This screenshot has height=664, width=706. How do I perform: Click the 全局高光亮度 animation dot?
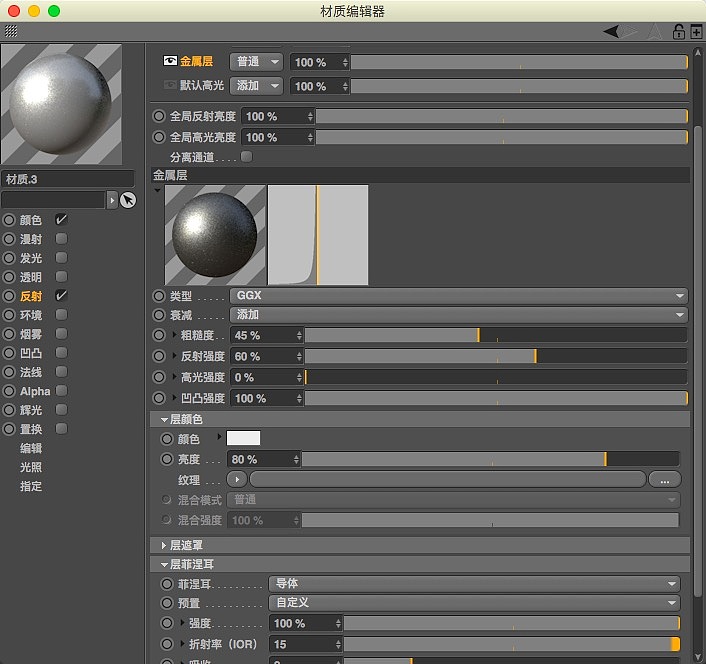click(x=158, y=137)
